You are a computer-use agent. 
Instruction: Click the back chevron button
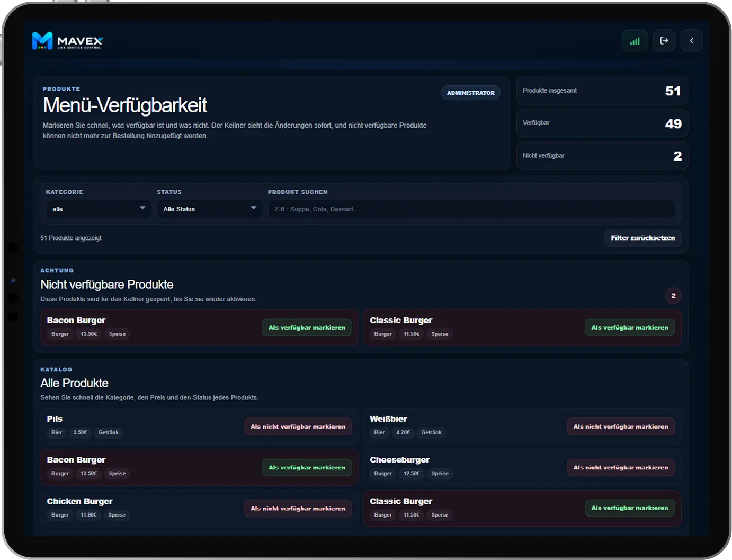[692, 40]
